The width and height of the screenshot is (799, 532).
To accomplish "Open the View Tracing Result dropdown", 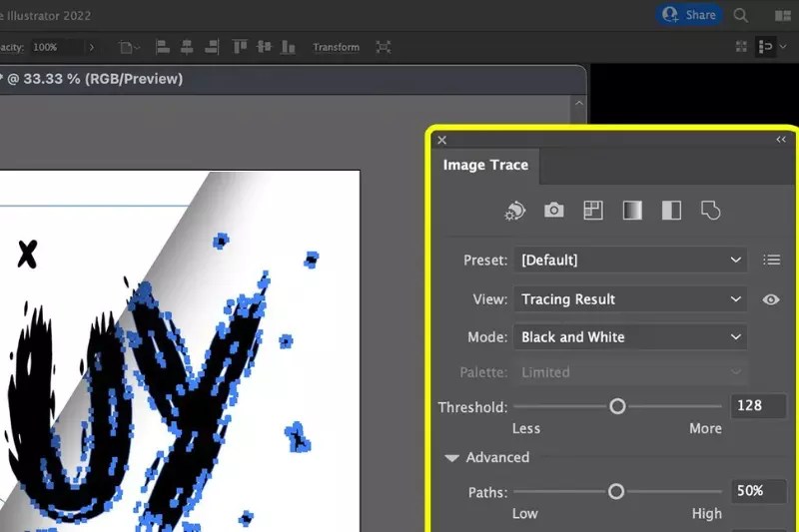I will point(630,299).
